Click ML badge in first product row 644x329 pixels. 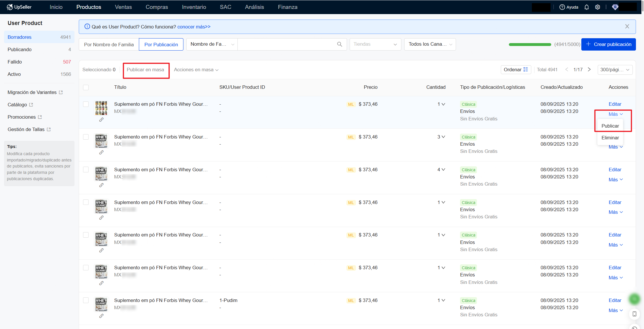351,104
